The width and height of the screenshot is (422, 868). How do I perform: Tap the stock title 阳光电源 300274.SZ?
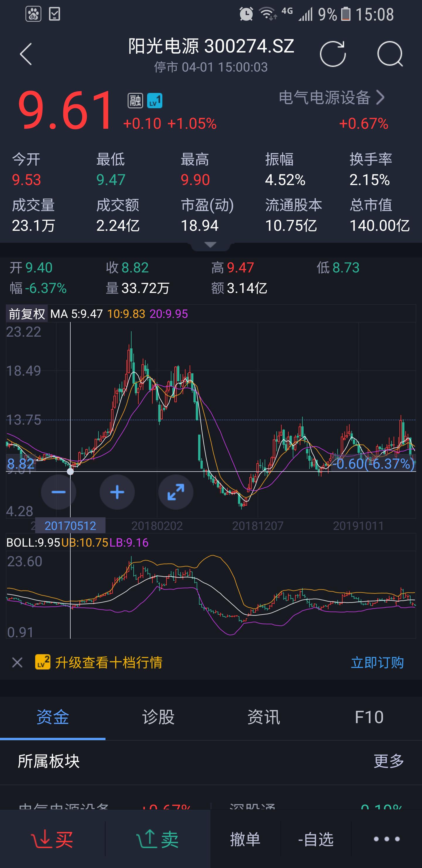[211, 46]
